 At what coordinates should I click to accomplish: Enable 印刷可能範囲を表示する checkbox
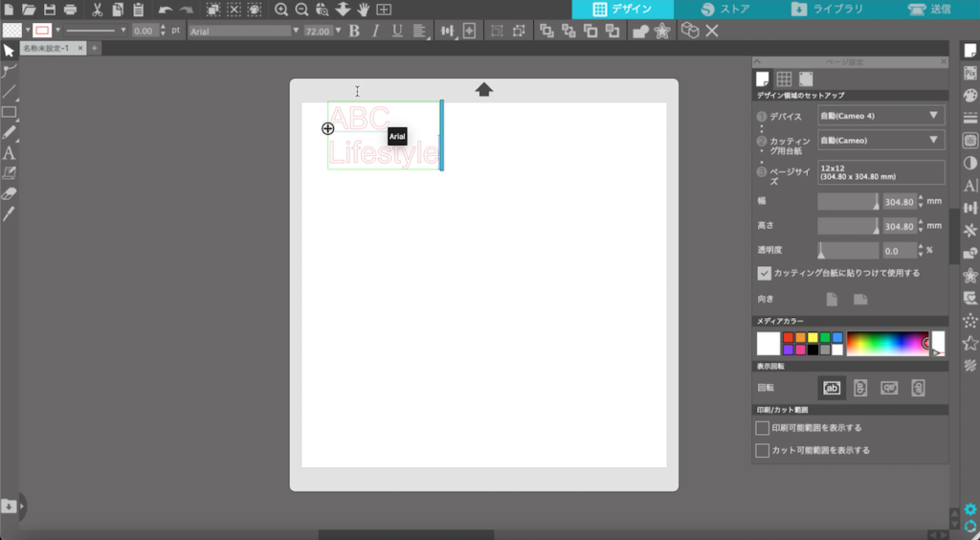[x=763, y=428]
